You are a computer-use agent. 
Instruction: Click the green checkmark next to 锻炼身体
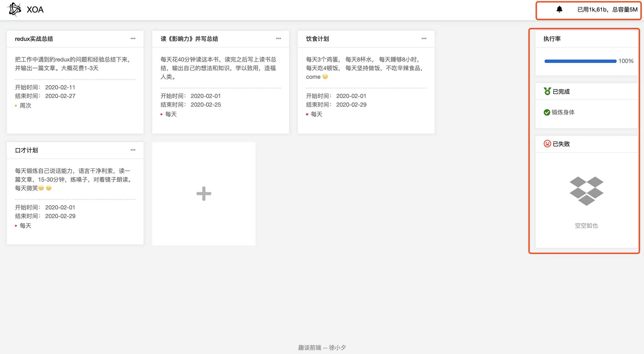coord(547,112)
